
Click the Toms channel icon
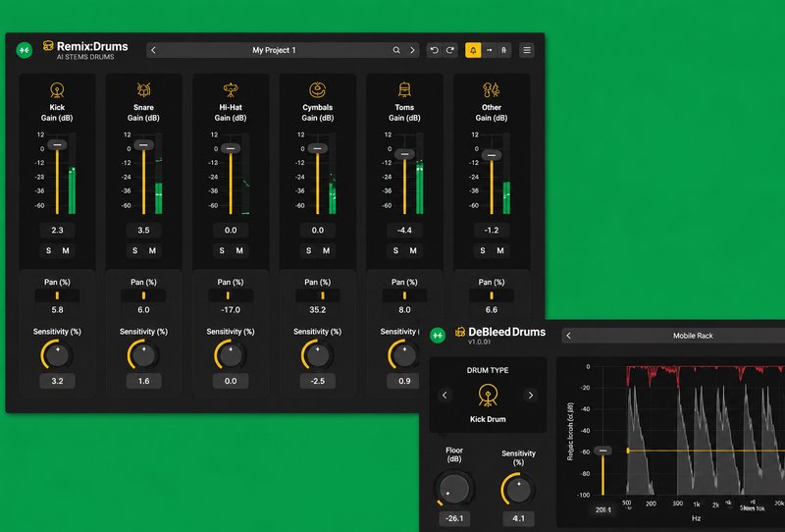coord(404,90)
